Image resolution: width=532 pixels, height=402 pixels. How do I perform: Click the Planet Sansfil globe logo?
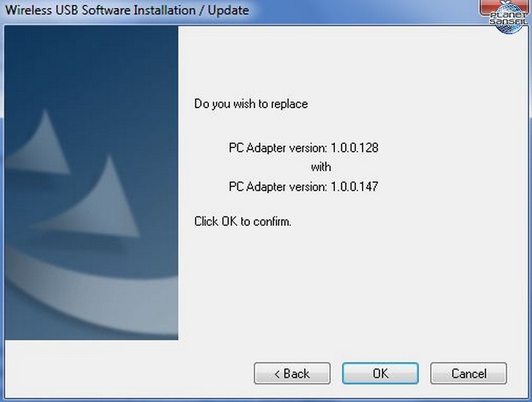(x=509, y=19)
